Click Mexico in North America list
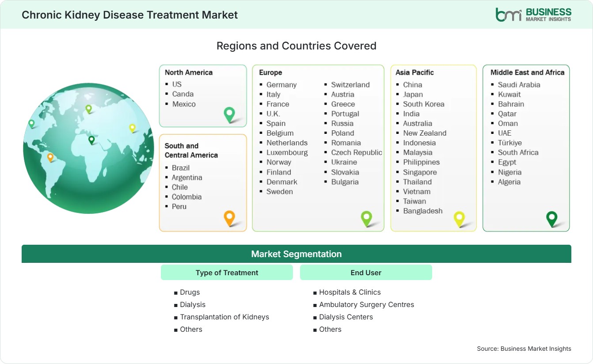The width and height of the screenshot is (593, 364). (x=184, y=104)
